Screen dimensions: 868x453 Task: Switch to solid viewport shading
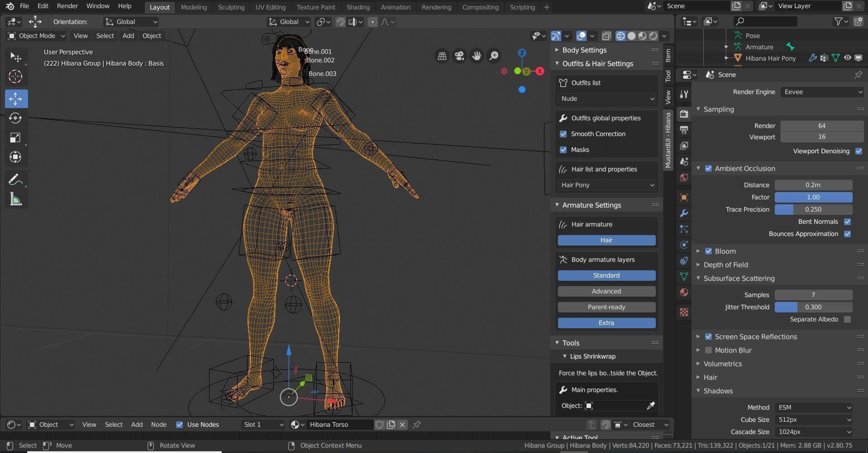pos(631,36)
